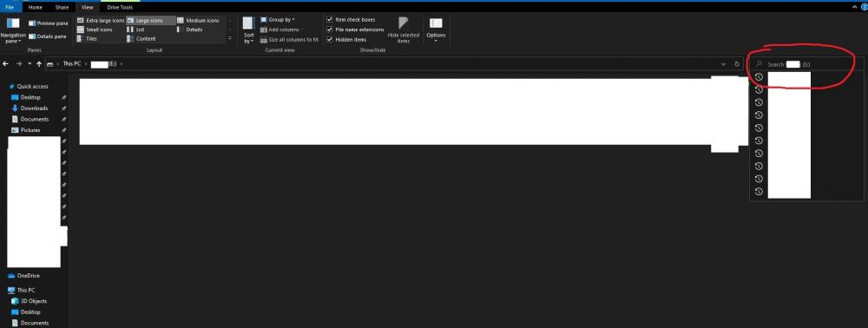Expand the Layout gallery more arrow
The height and width of the screenshot is (328, 868).
tap(230, 39)
